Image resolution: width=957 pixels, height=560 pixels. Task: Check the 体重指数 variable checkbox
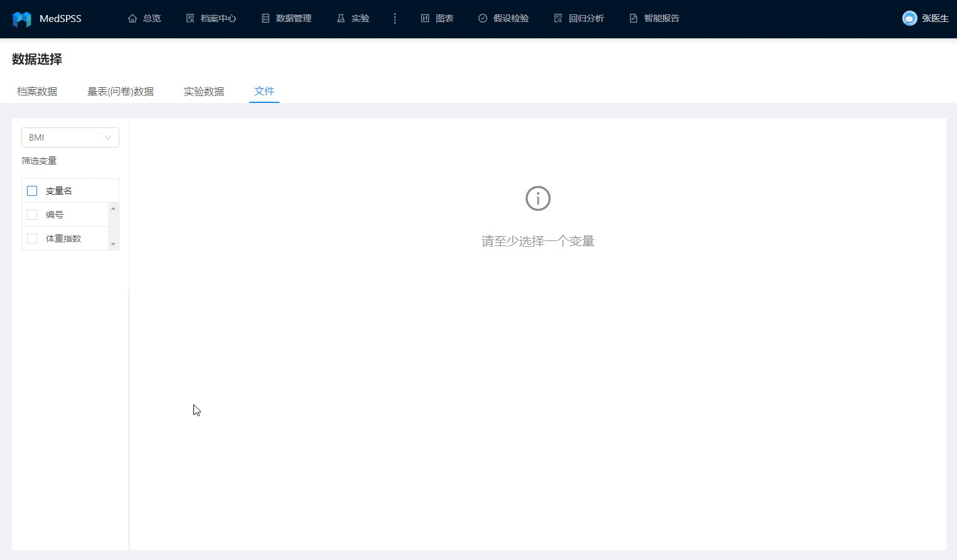coord(32,239)
